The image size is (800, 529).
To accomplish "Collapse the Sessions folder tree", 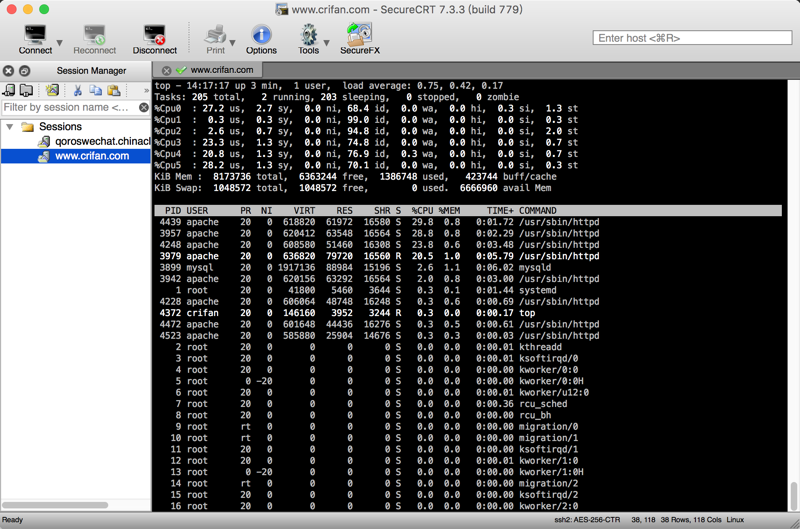I will click(x=10, y=126).
